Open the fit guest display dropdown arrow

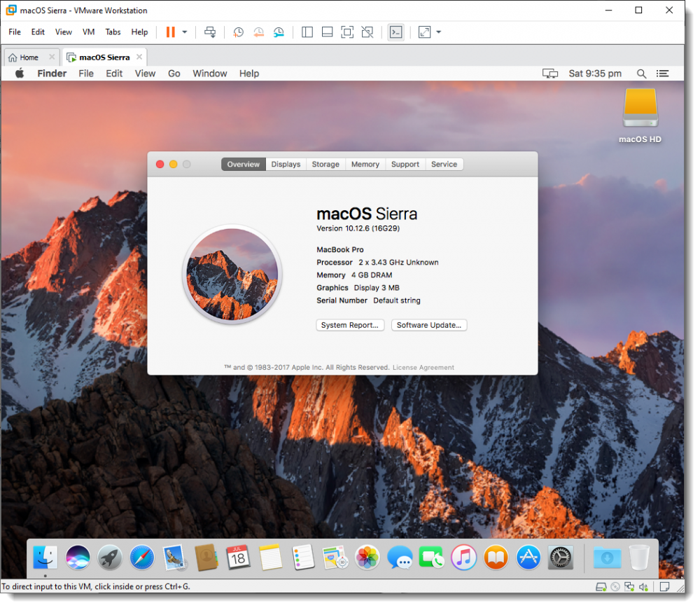point(437,32)
